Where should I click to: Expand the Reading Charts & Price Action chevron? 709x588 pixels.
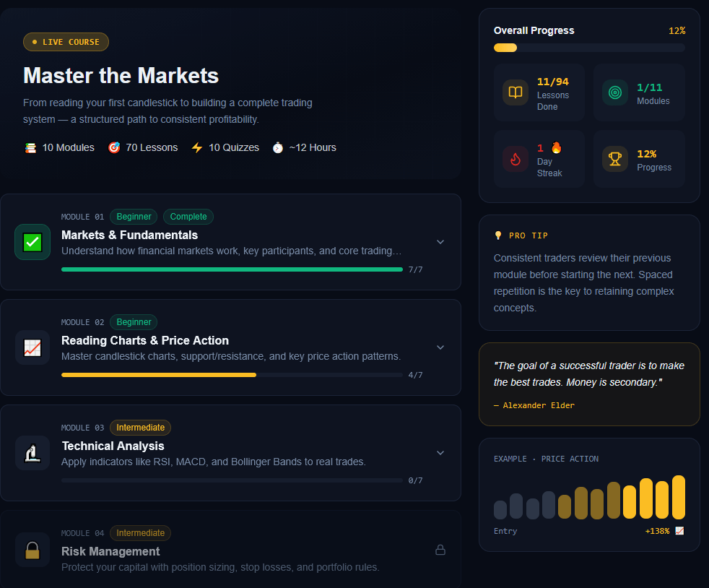440,347
